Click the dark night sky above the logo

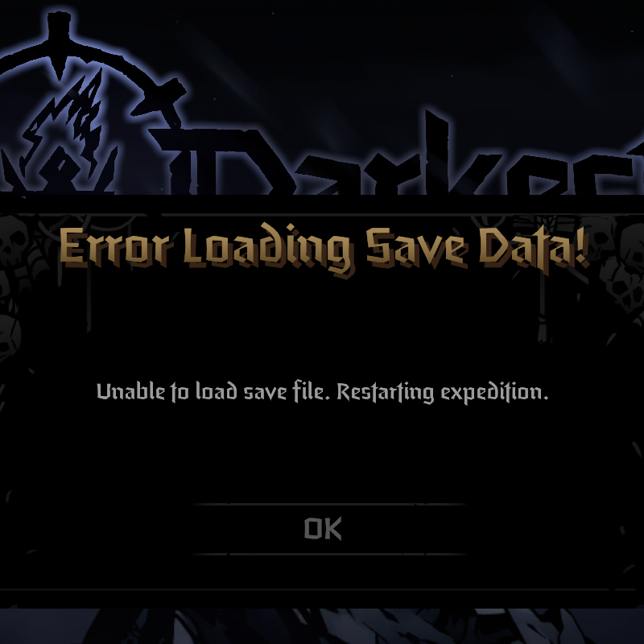click(x=369, y=49)
